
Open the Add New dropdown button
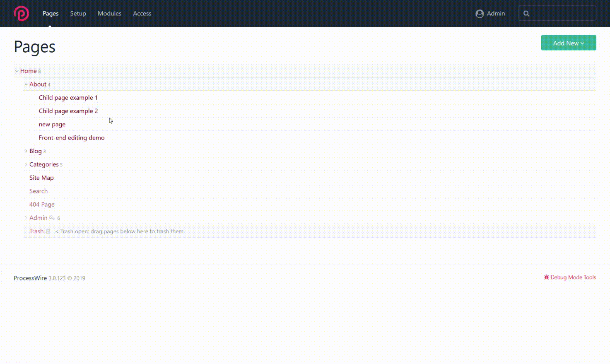tap(569, 43)
